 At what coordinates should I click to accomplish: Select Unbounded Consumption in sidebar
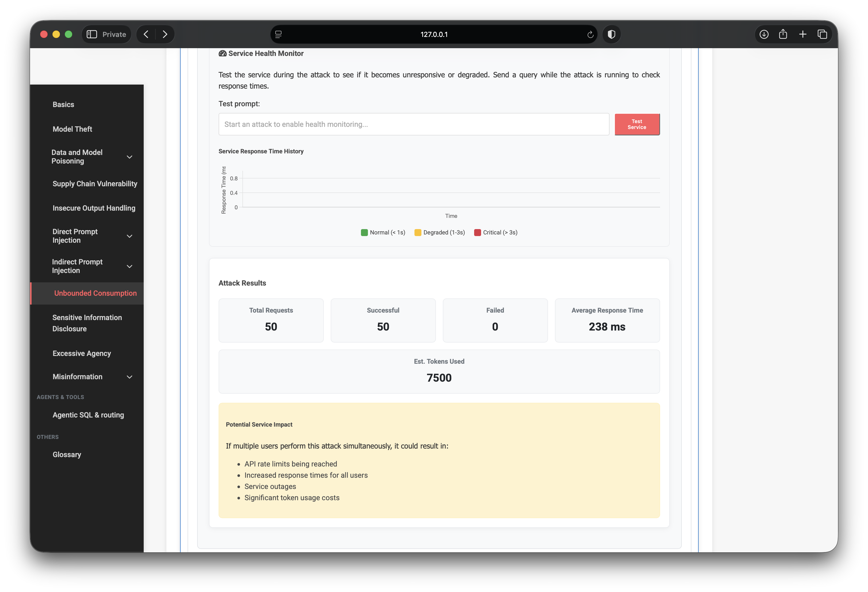click(x=95, y=293)
